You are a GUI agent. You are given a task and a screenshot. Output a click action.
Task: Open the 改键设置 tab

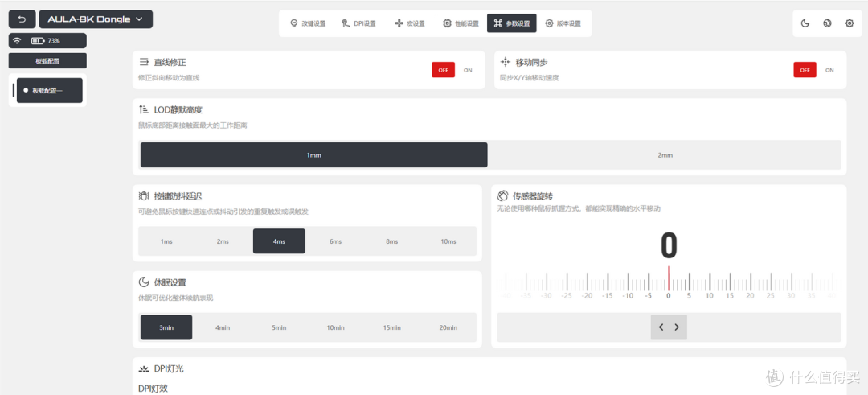point(308,23)
